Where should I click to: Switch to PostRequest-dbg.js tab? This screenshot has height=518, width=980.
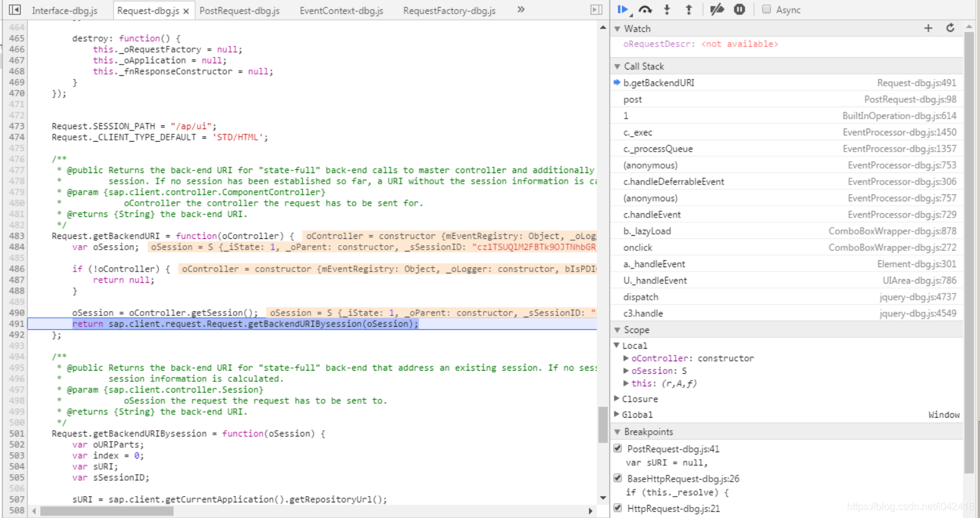[x=240, y=11]
